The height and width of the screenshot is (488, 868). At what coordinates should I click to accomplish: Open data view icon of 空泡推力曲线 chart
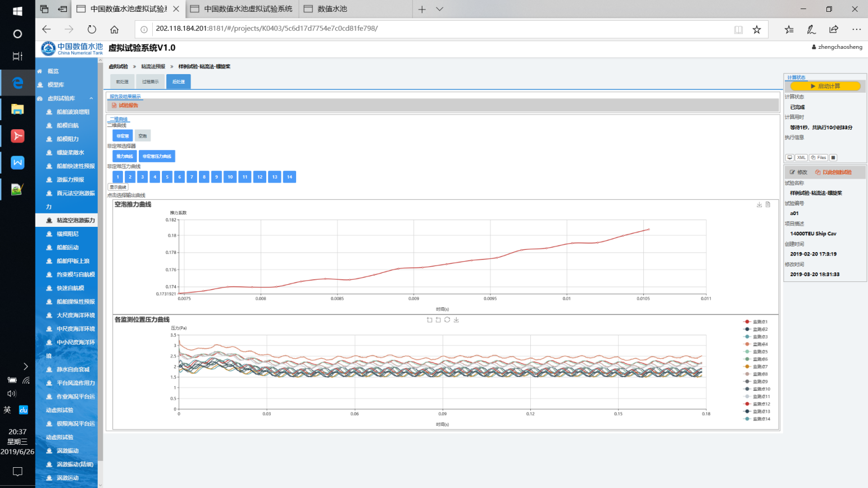(768, 205)
